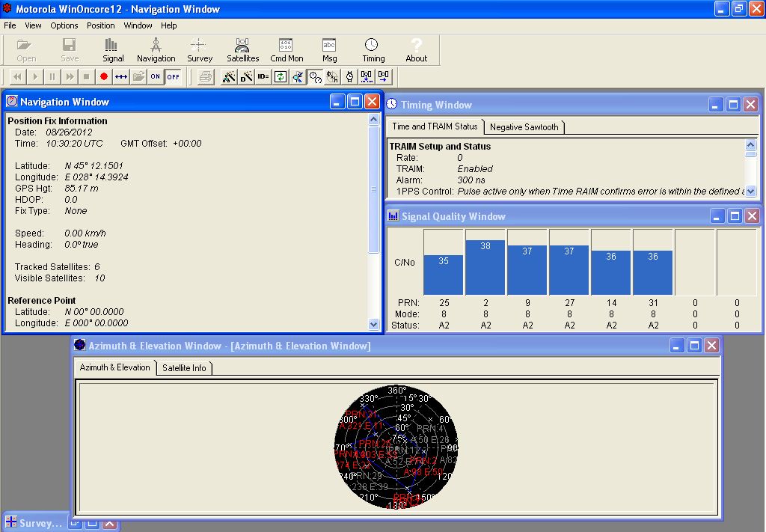
Task: Open the Signal quality tool
Action: pyautogui.click(x=113, y=50)
